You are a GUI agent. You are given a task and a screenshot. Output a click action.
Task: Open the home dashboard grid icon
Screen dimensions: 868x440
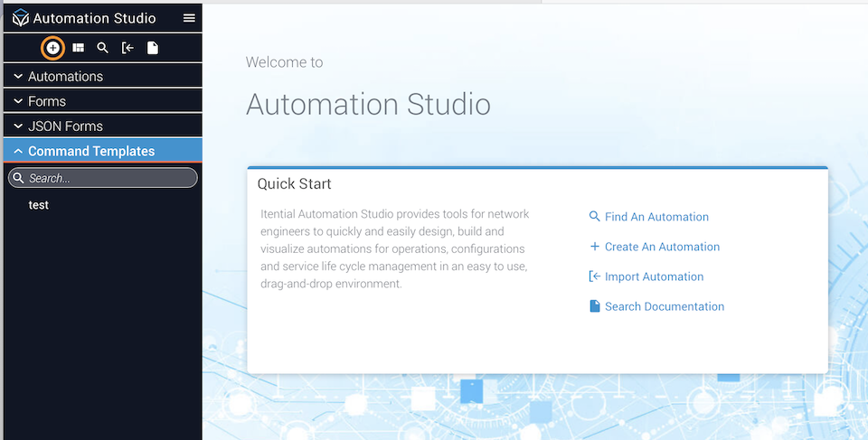[78, 48]
